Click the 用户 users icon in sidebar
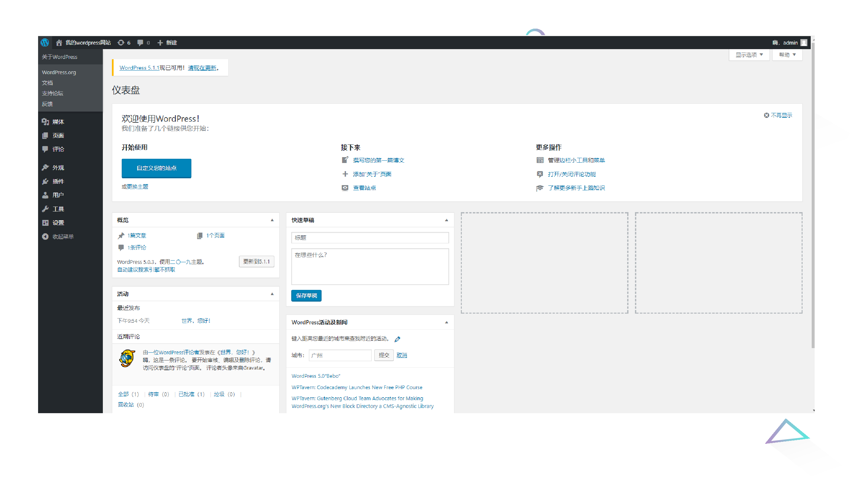This screenshot has height=488, width=868. pos(45,195)
